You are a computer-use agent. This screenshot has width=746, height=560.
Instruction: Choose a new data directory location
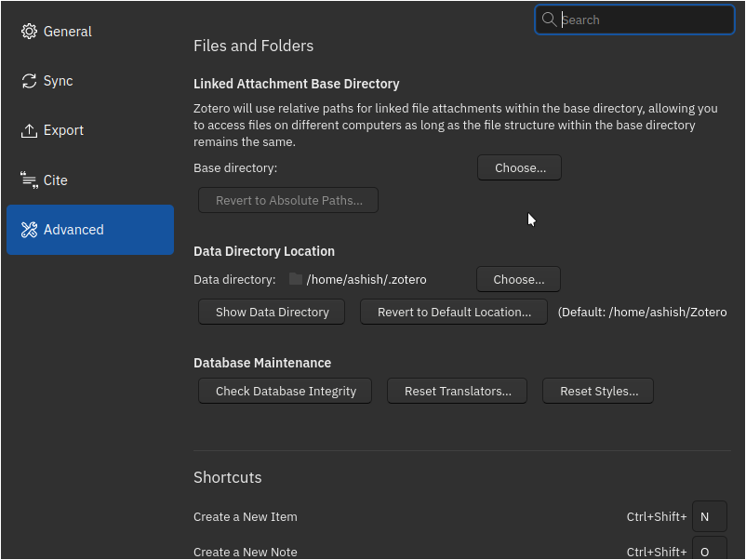pos(518,279)
